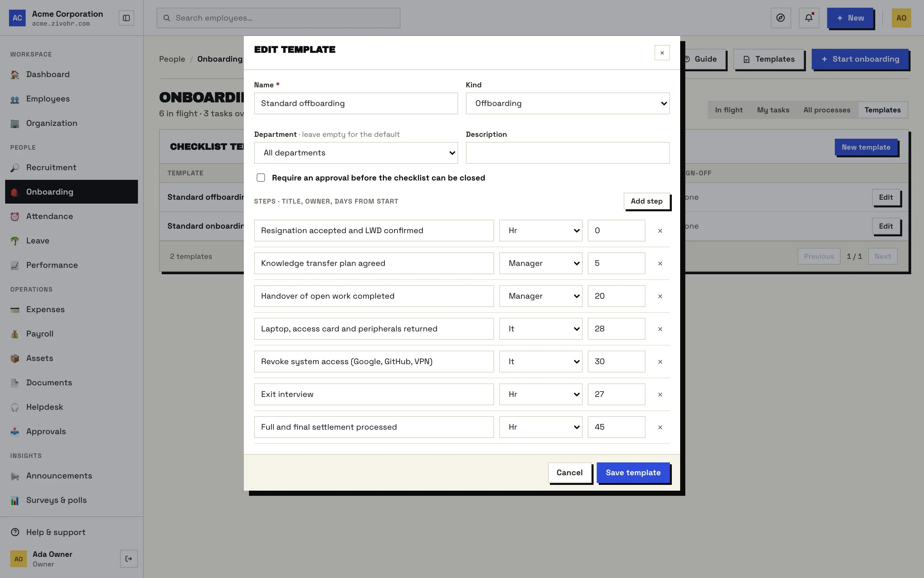The width and height of the screenshot is (924, 578).
Task: Delete the 'Full and final settlement processed' step
Action: tap(660, 427)
